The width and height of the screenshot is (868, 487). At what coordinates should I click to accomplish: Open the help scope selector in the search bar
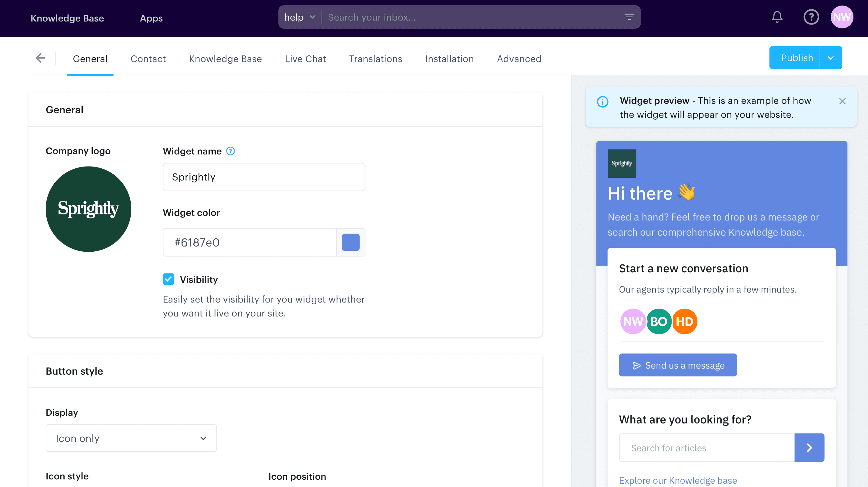[x=299, y=17]
